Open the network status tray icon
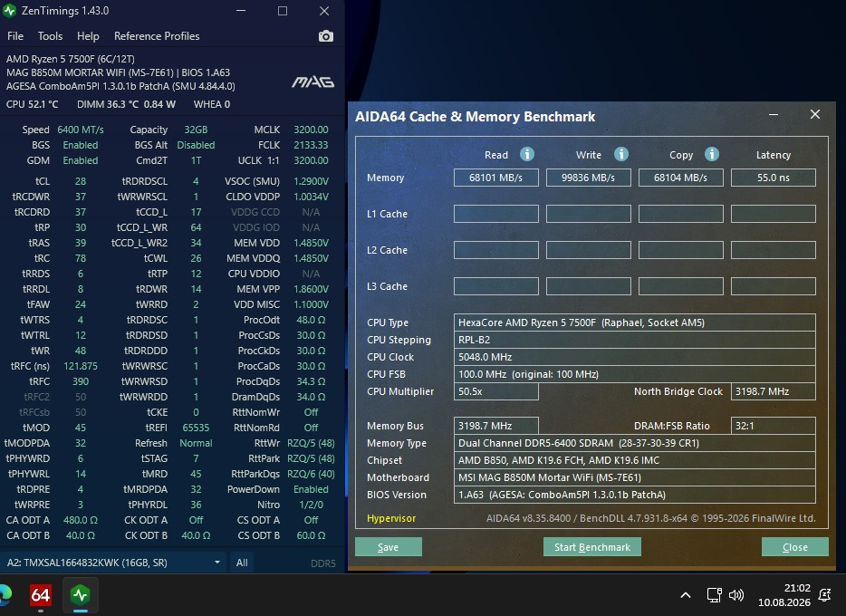Viewport: 846px width, 616px height. coord(715,595)
